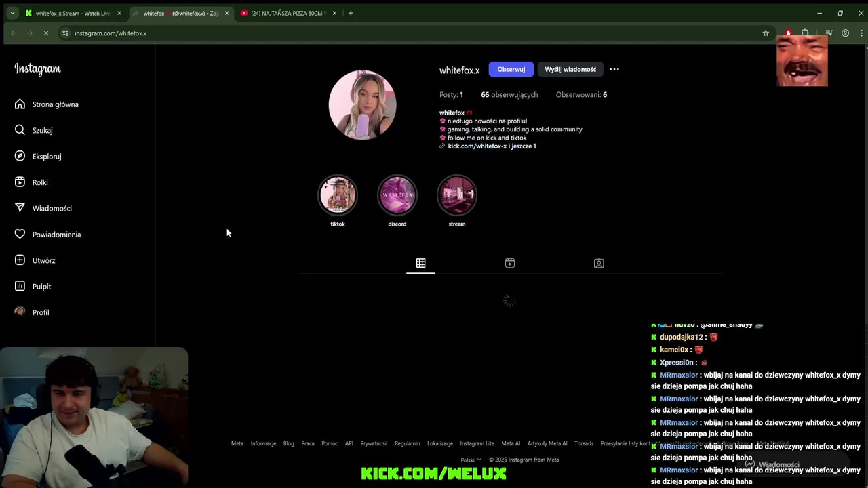Close the Instagram whitefox.x tab
This screenshot has height=488, width=868.
click(x=226, y=13)
